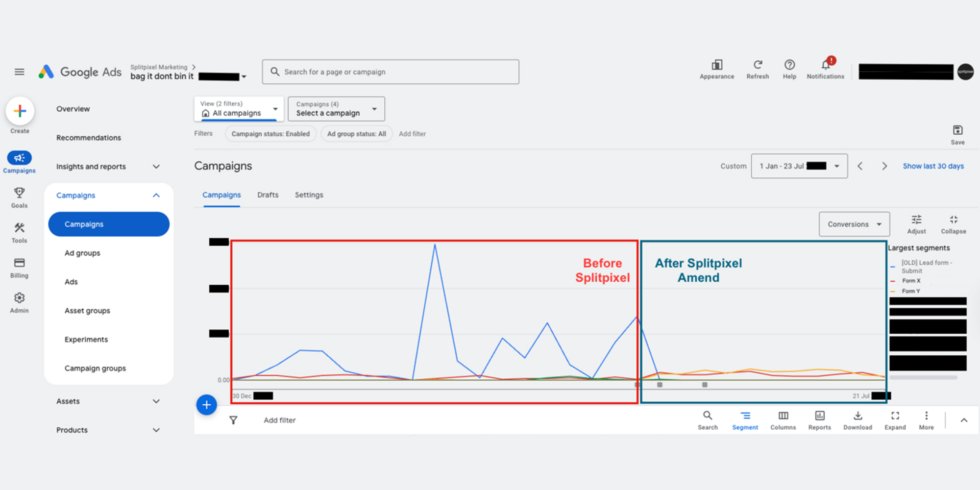Switch to the Drafts tab
The height and width of the screenshot is (490, 980).
[268, 195]
